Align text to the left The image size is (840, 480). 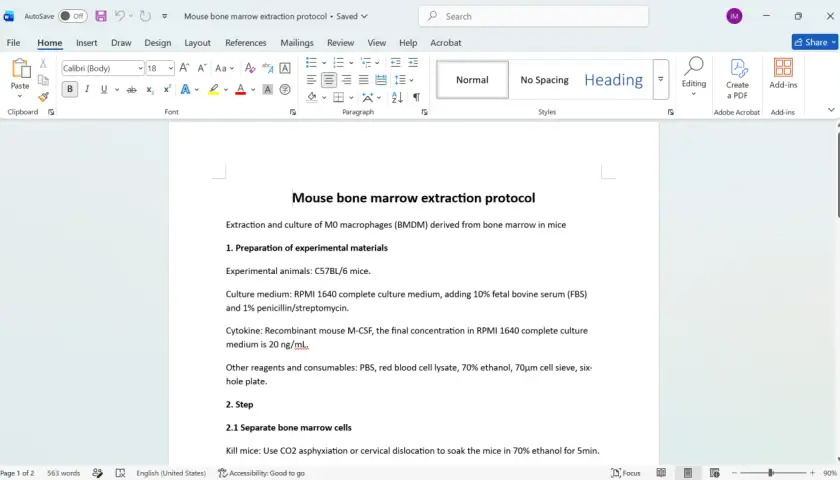pyautogui.click(x=311, y=80)
